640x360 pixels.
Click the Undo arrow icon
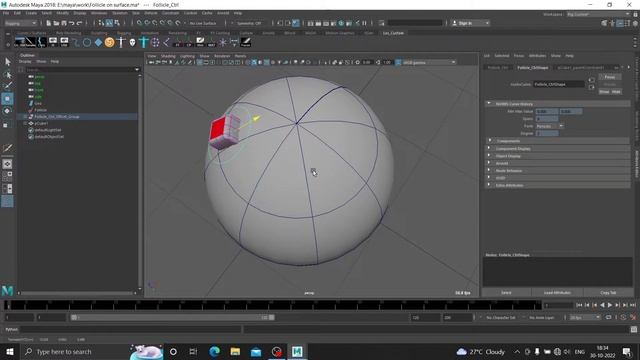pos(72,23)
